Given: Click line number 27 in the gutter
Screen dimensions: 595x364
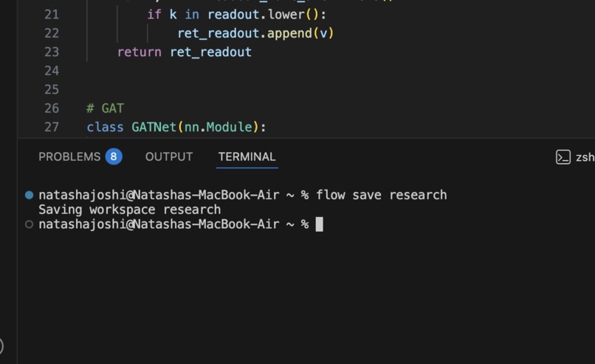Looking at the screenshot, I should point(52,127).
